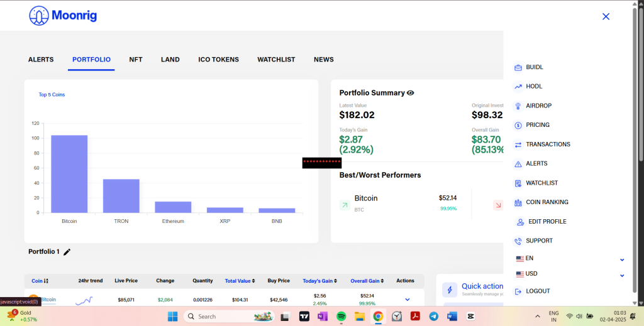Click the LOGOUT icon
644x326 pixels.
[518, 291]
